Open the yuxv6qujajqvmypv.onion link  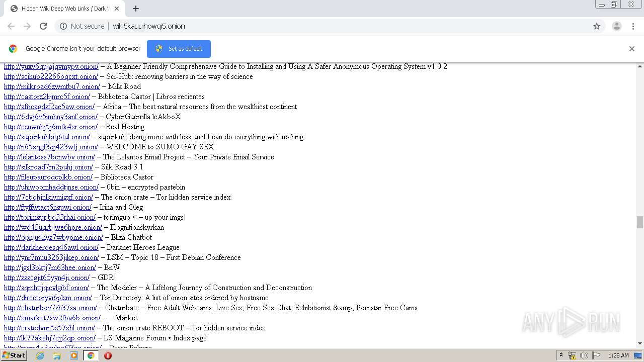[51, 66]
